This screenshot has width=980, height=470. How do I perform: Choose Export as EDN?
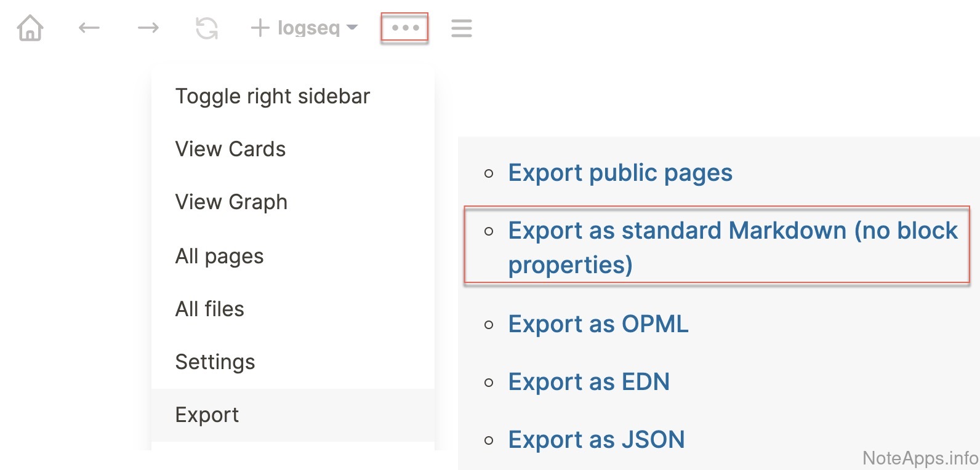point(588,382)
